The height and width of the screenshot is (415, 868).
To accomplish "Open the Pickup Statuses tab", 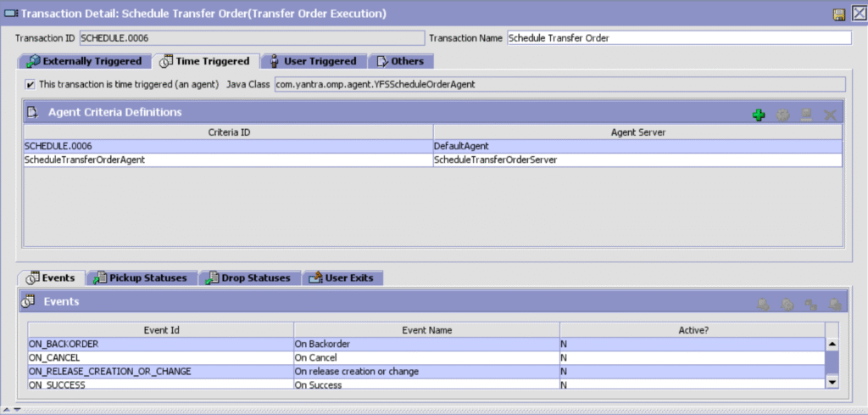I will coord(143,278).
